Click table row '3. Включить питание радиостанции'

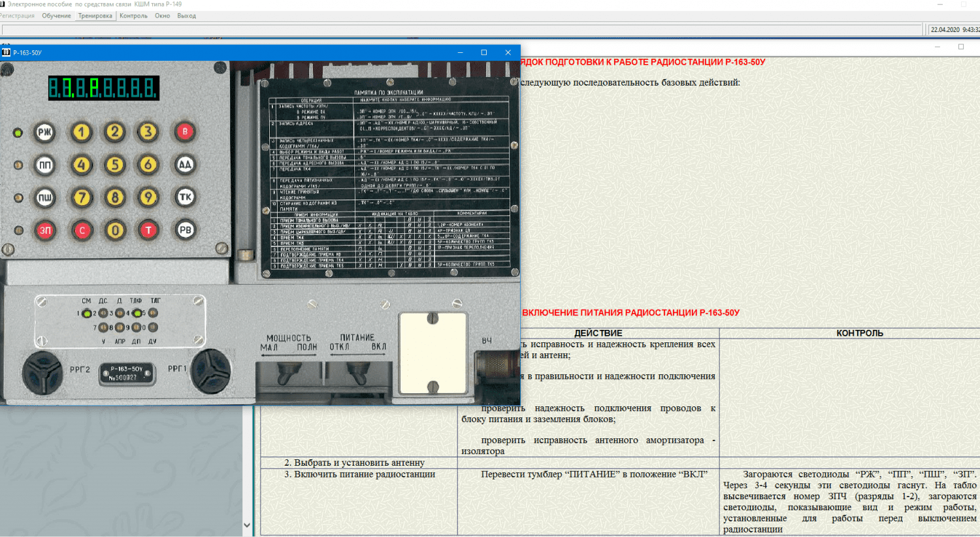coord(620,502)
